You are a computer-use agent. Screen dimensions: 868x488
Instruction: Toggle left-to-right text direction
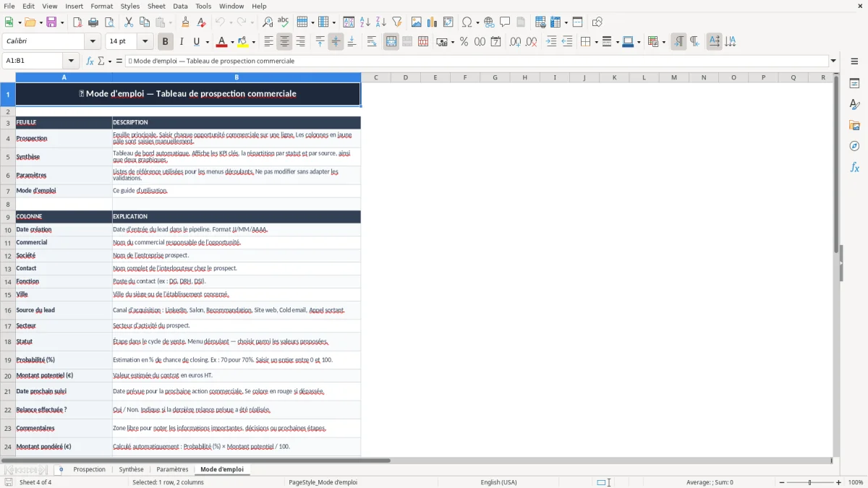[x=678, y=42]
